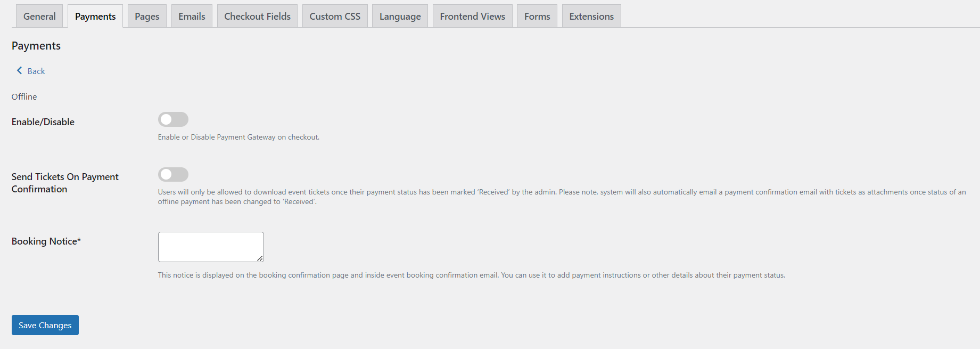Open the Custom CSS tab
Viewport: 980px width, 349px height.
(x=335, y=17)
